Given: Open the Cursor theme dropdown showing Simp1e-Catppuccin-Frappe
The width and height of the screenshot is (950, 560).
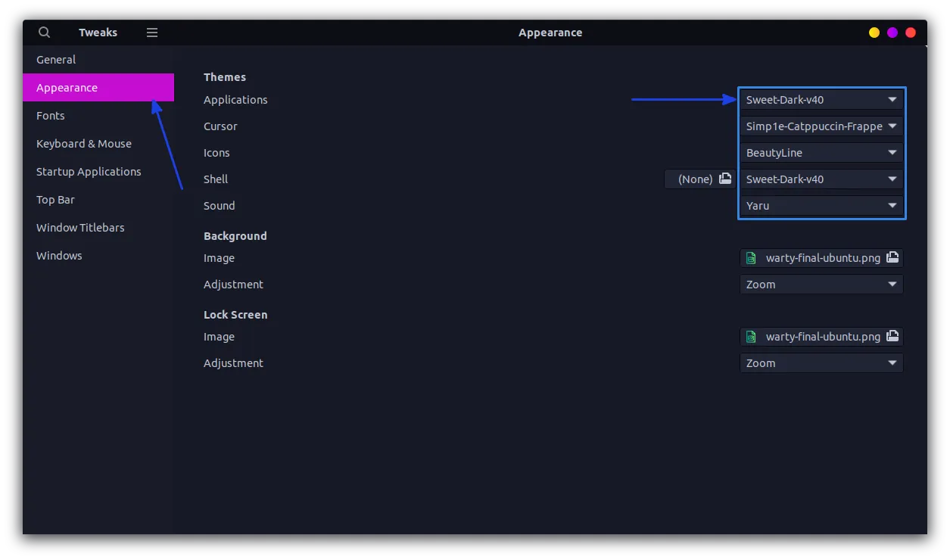Looking at the screenshot, I should coord(821,126).
